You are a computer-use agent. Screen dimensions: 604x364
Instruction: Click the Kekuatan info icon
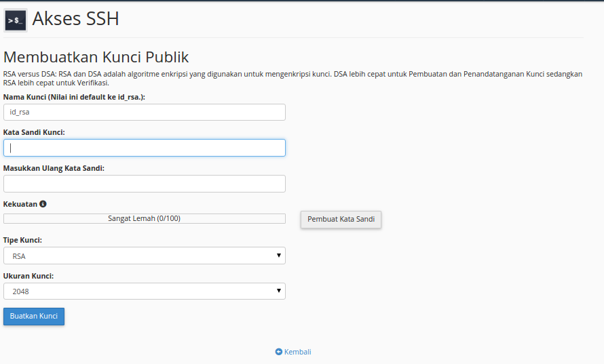(43, 204)
